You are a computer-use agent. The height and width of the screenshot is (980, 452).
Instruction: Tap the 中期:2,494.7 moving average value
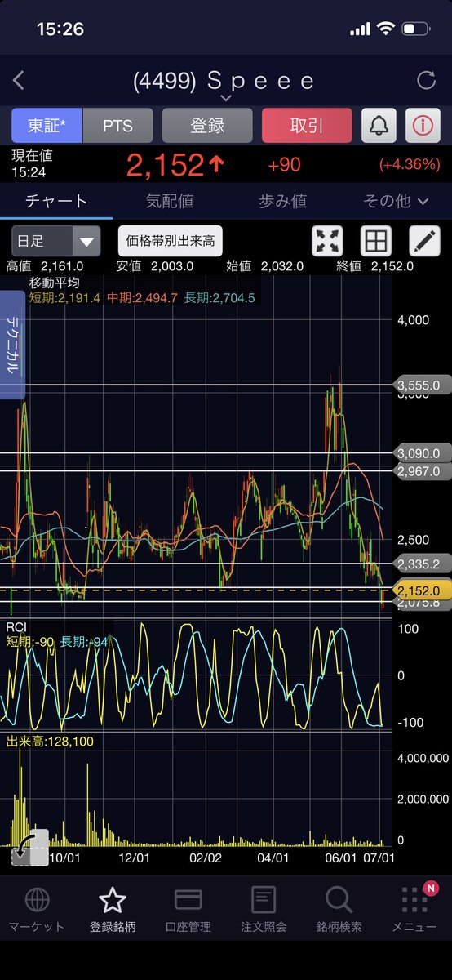143,298
